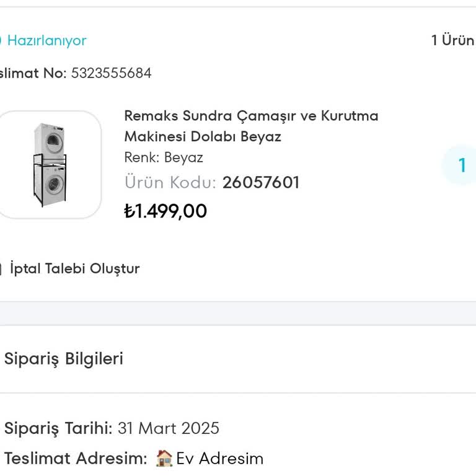Click the Renk: Beyaz color text
476x476 pixels.
tap(164, 157)
